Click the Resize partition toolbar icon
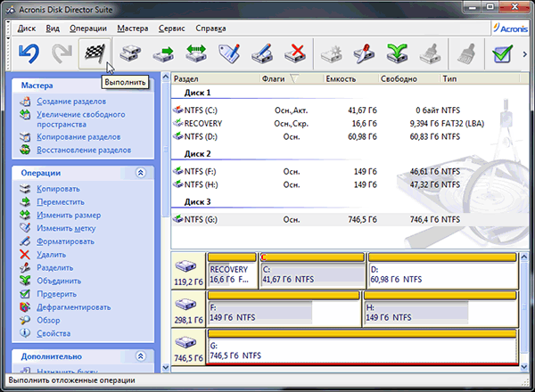The height and width of the screenshot is (392, 535). (196, 53)
